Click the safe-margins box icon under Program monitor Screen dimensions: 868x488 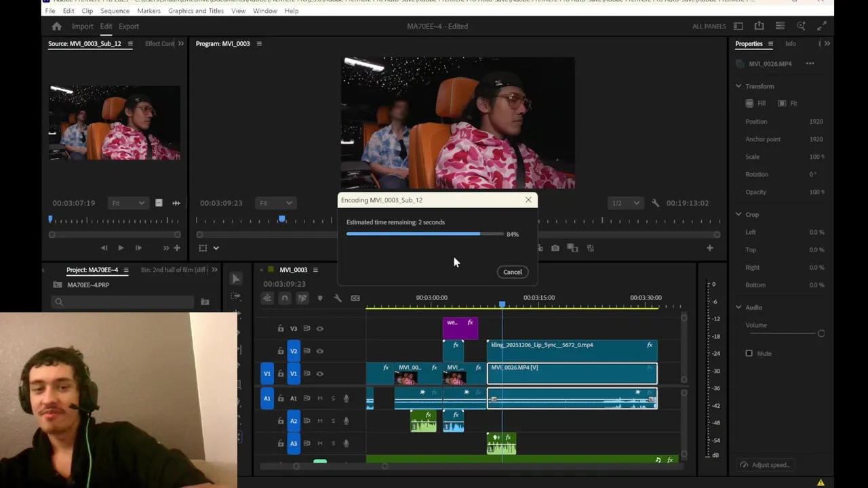coord(203,248)
